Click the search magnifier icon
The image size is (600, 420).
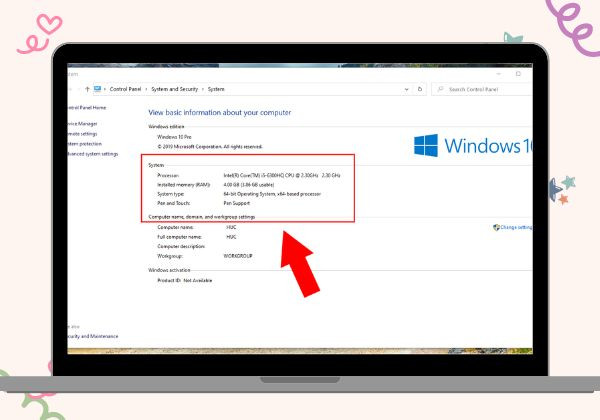click(440, 89)
